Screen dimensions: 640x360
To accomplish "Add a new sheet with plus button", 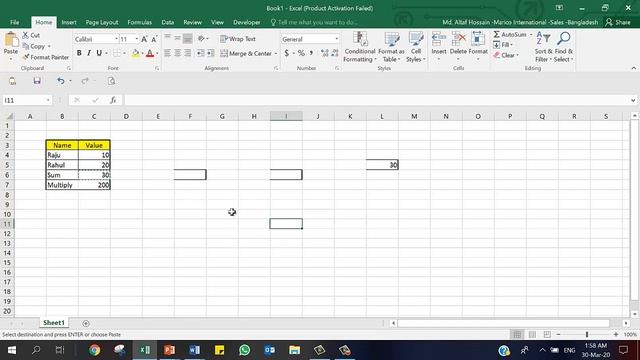I will (x=86, y=323).
